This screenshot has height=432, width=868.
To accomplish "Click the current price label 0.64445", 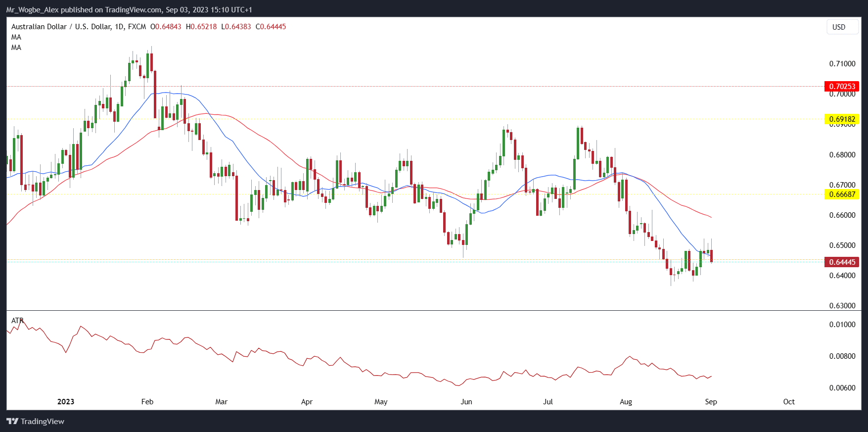I will (x=842, y=262).
